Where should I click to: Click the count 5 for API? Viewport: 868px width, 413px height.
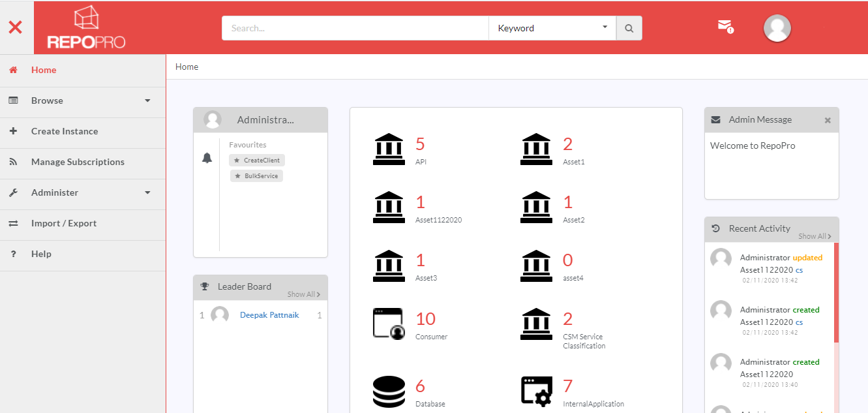click(420, 144)
